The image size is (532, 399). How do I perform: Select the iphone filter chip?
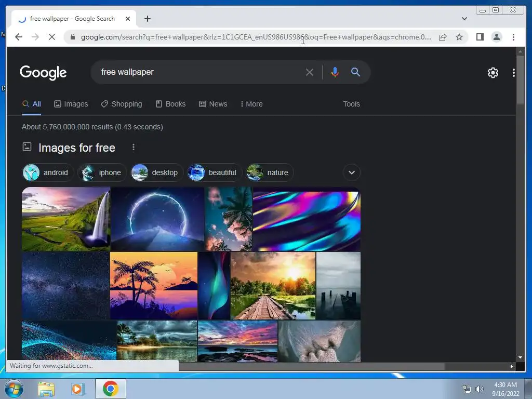pyautogui.click(x=102, y=172)
